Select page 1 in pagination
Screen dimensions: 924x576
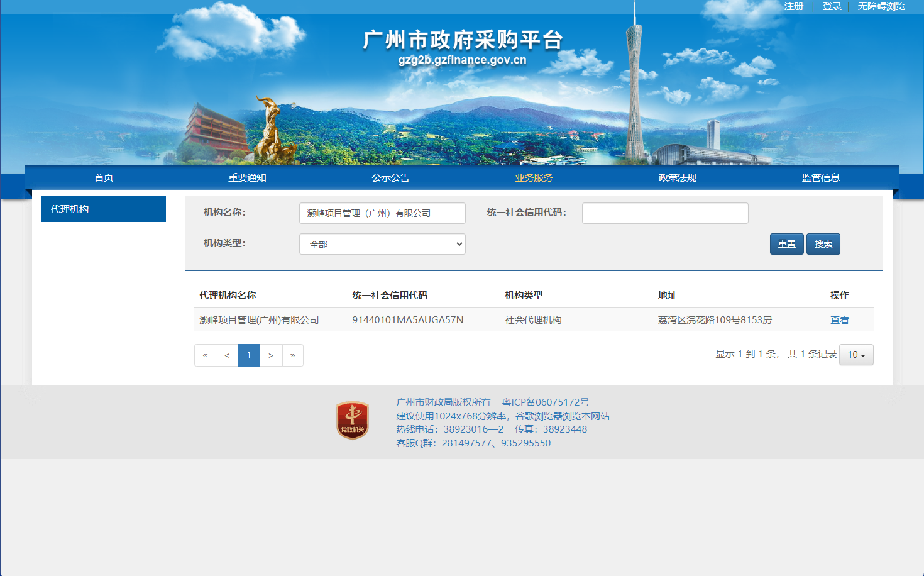(x=249, y=355)
